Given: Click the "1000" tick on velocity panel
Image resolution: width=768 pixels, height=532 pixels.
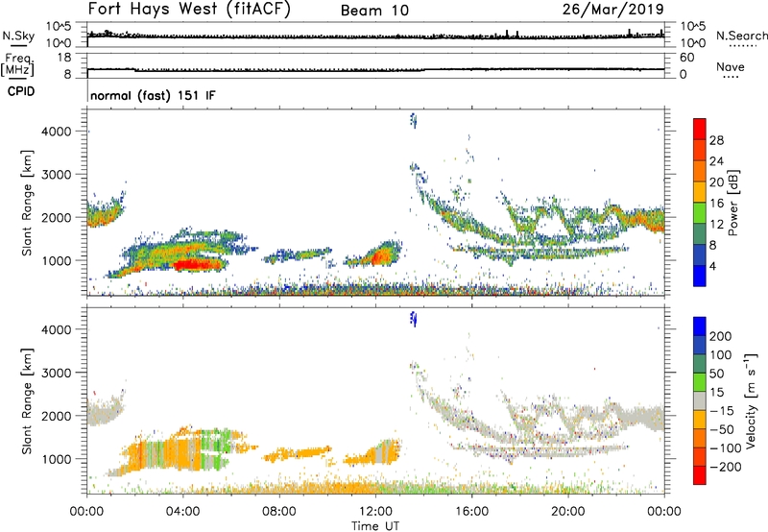Looking at the screenshot, I should pyautogui.click(x=57, y=459).
